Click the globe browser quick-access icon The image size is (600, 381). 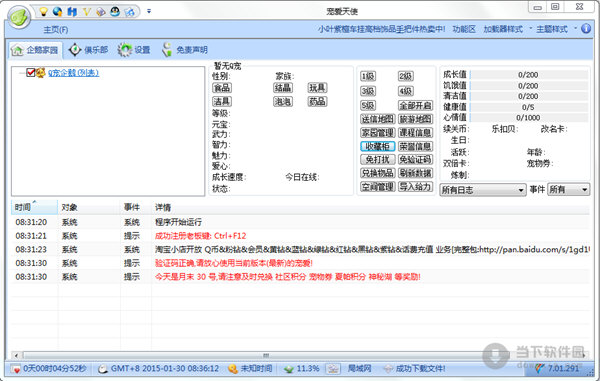coord(58,12)
